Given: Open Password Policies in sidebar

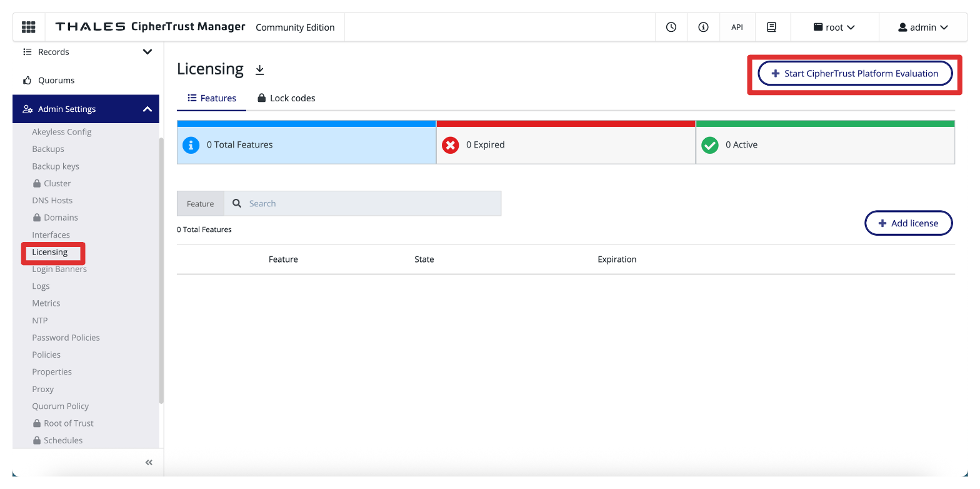Looking at the screenshot, I should (x=66, y=338).
